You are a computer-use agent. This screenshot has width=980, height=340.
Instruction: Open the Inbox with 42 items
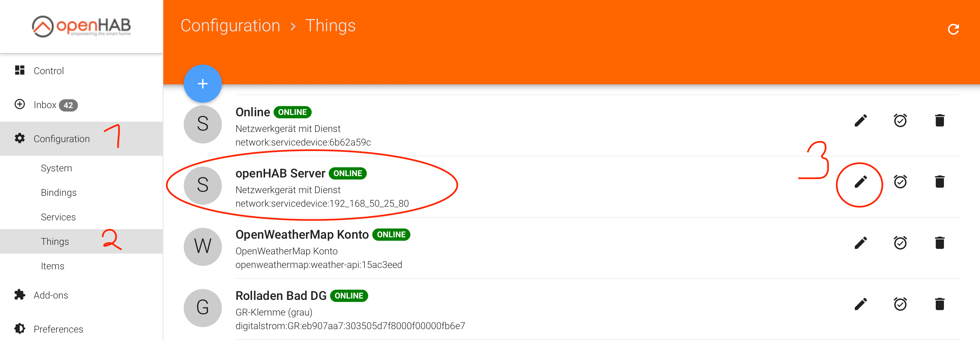pyautogui.click(x=46, y=105)
